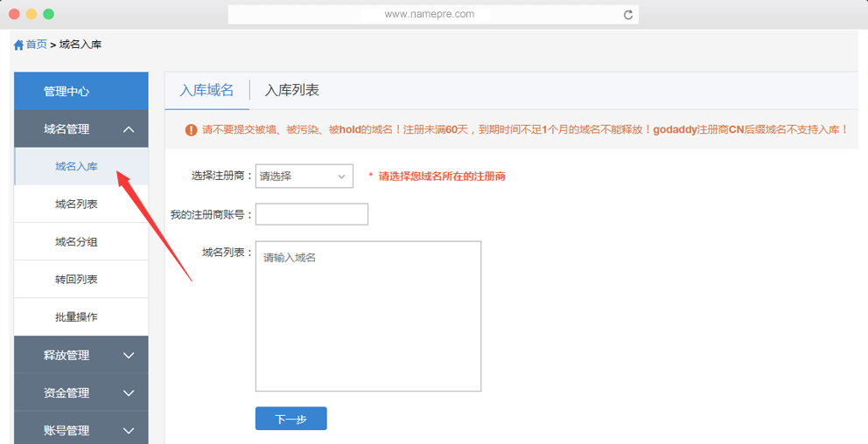Click the green macOS fullscreen button
The height and width of the screenshot is (444, 868).
pyautogui.click(x=49, y=14)
